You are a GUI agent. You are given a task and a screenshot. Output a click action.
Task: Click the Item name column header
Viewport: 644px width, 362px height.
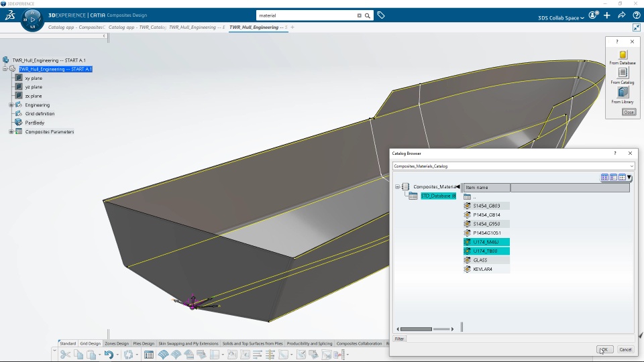(x=487, y=188)
